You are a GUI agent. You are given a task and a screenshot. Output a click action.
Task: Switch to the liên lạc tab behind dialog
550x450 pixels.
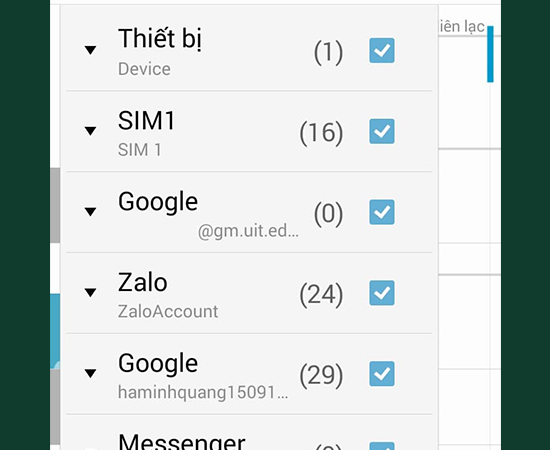coord(462,27)
